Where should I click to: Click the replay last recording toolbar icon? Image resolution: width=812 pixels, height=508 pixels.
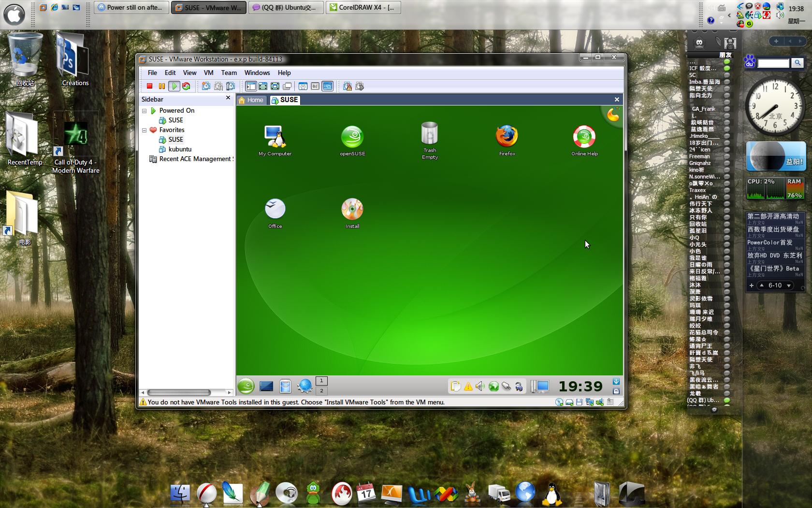(360, 86)
